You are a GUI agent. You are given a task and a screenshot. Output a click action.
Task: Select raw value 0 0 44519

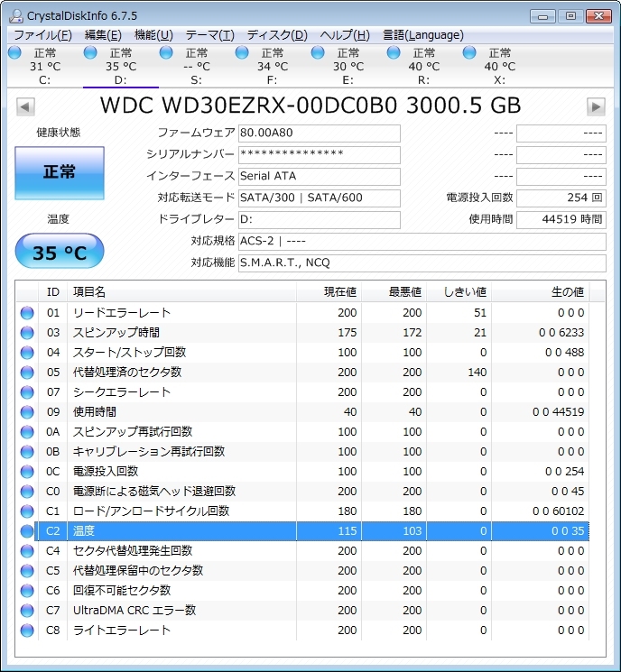pyautogui.click(x=559, y=412)
